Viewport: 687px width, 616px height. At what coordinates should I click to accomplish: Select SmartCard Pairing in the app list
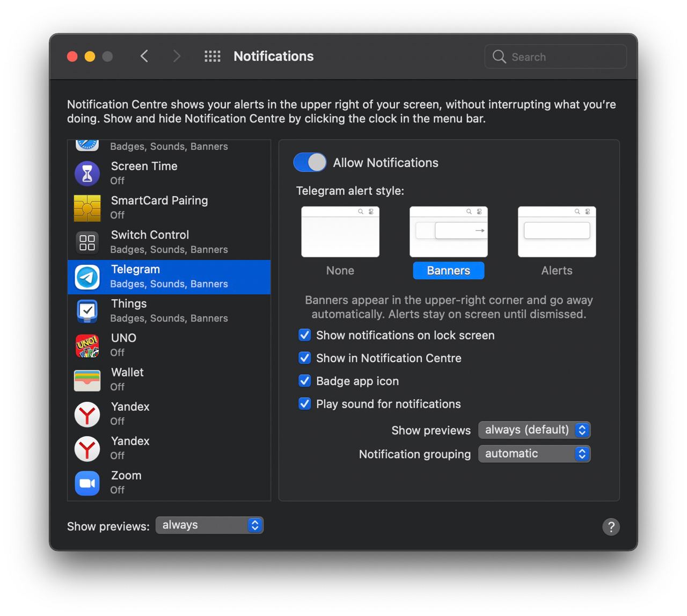(169, 208)
